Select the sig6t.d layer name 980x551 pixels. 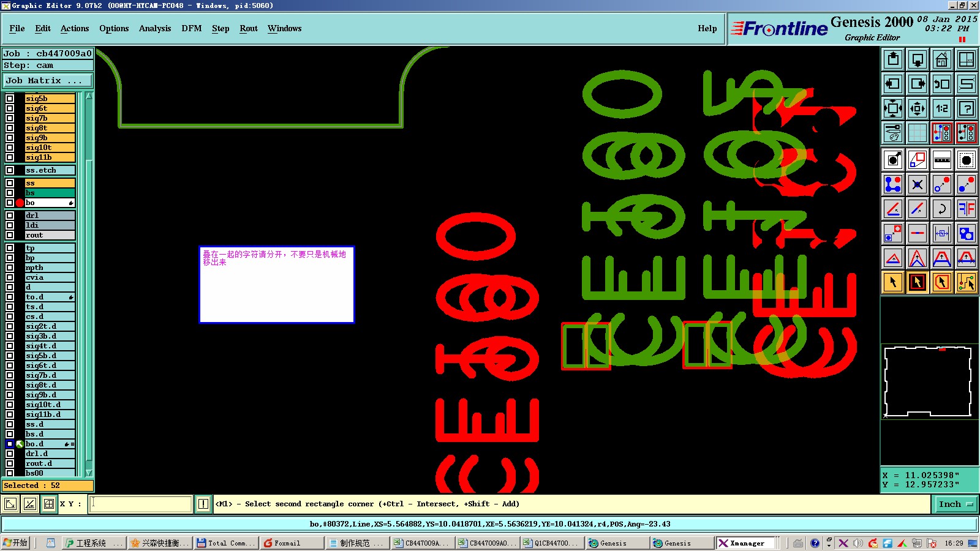pyautogui.click(x=50, y=365)
